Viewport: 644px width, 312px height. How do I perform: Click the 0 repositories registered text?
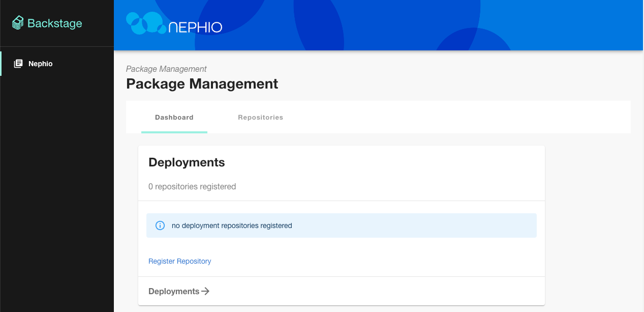tap(192, 186)
